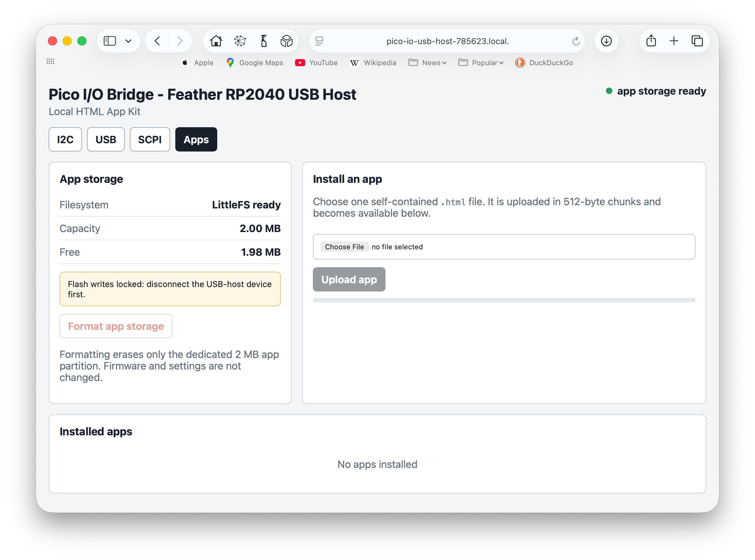Open the DuckDuckGo bookmark
This screenshot has height=560, width=755.
[544, 63]
